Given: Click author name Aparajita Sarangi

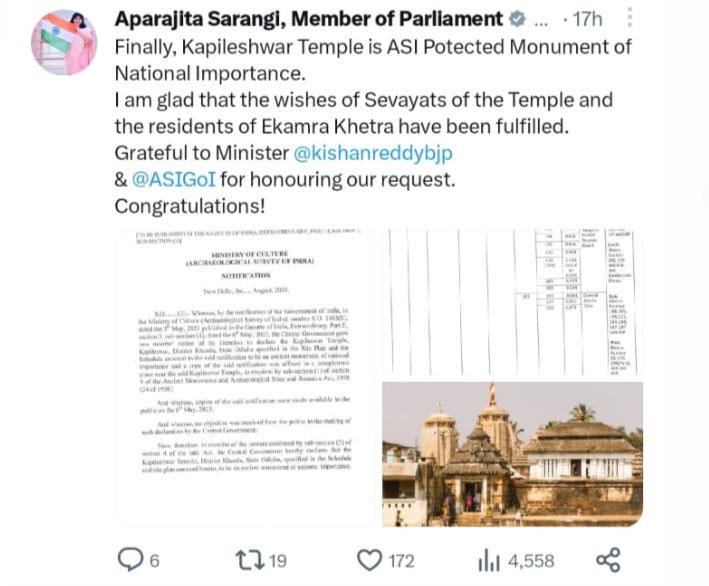Looking at the screenshot, I should click(x=309, y=19).
